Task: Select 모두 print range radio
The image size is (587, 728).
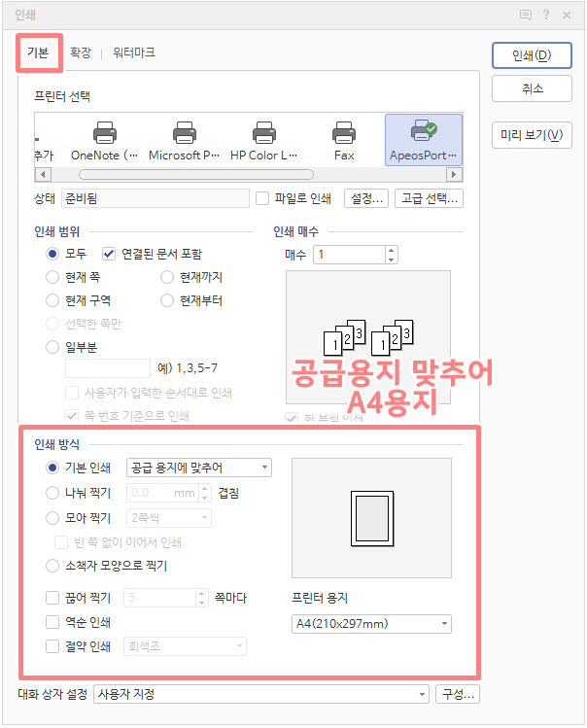Action: click(52, 254)
